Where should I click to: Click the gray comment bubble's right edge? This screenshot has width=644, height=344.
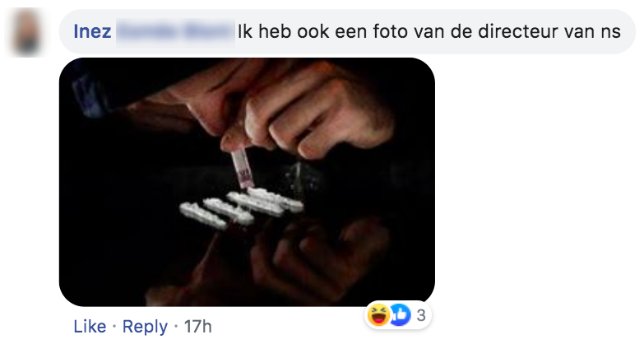click(629, 31)
